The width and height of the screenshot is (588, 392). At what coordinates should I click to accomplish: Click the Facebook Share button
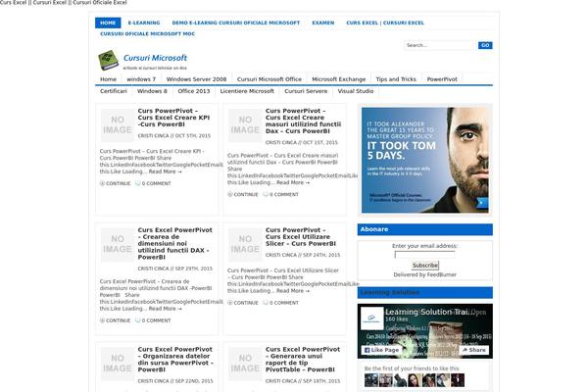(x=473, y=350)
